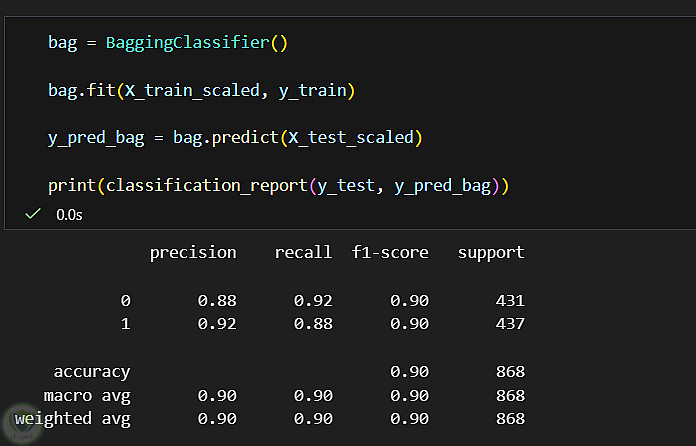This screenshot has width=696, height=446.
Task: Click the weighted avg row label
Action: tap(73, 419)
